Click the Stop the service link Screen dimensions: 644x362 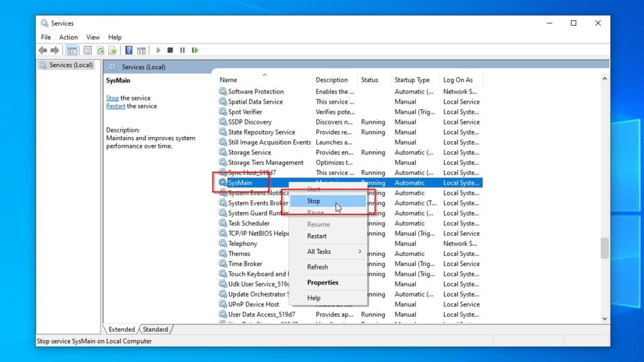[x=112, y=97]
